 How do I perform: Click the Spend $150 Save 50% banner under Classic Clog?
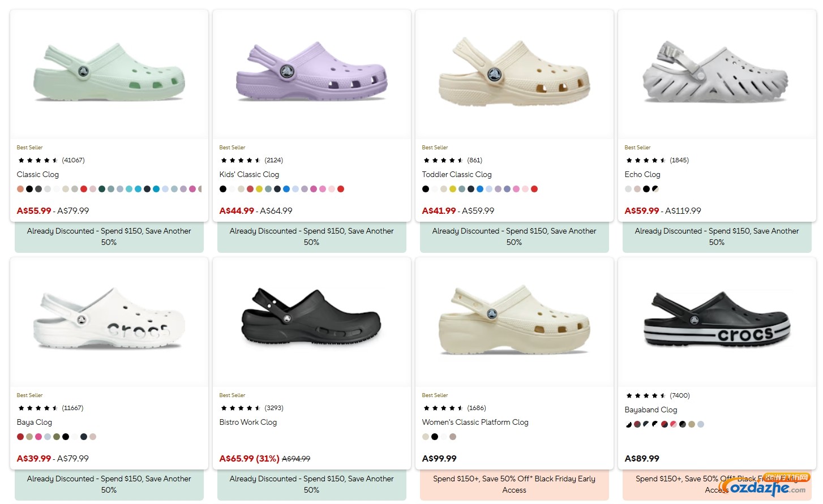109,236
